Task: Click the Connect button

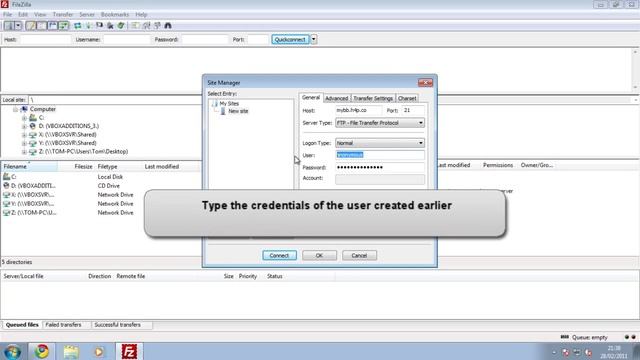Action: tap(279, 256)
